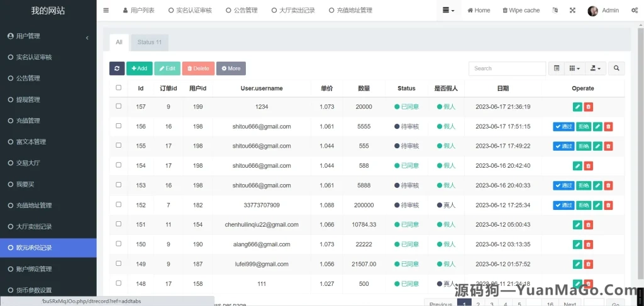Viewport: 644px width, 306px height.
Task: Click the green Add button
Action: [x=139, y=68]
